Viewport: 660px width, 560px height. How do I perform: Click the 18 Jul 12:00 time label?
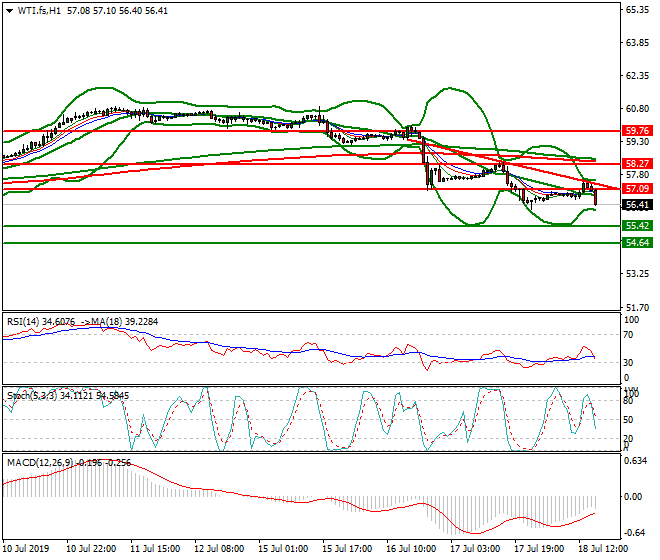[603, 549]
